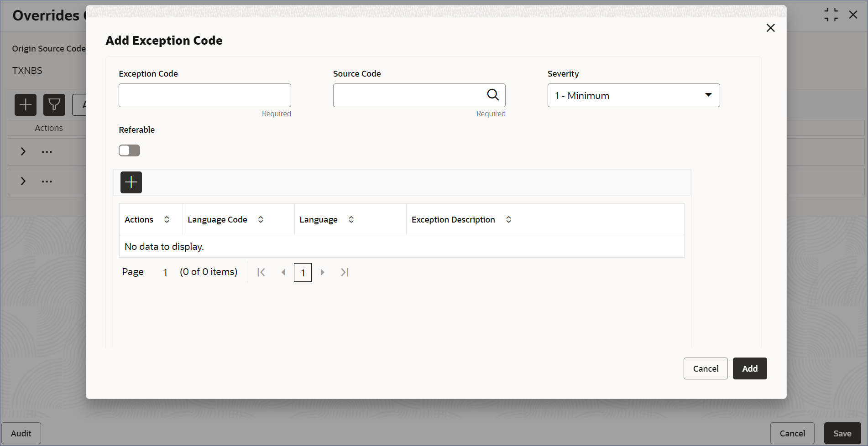Screen dimensions: 868x446
Task: Click the Language column header text
Action: 319,219
